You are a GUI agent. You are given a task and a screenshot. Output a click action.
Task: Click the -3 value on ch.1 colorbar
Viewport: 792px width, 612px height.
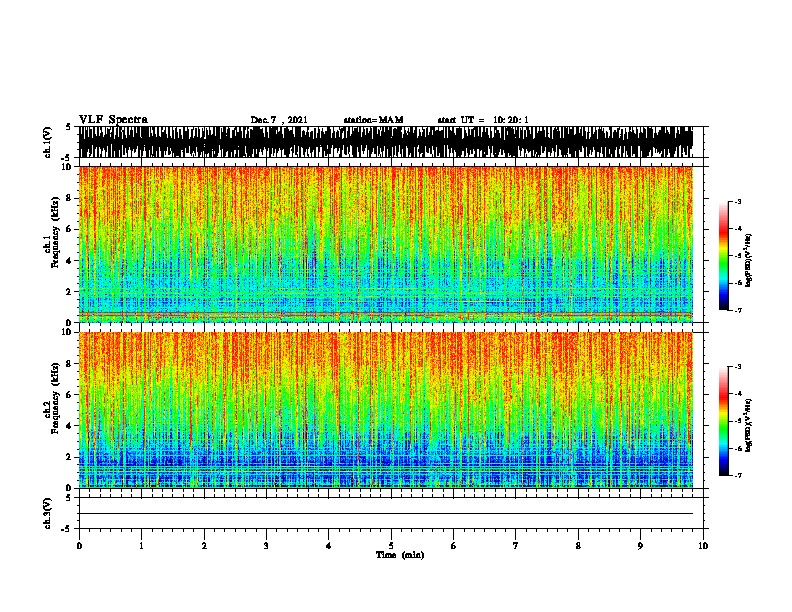[737, 201]
